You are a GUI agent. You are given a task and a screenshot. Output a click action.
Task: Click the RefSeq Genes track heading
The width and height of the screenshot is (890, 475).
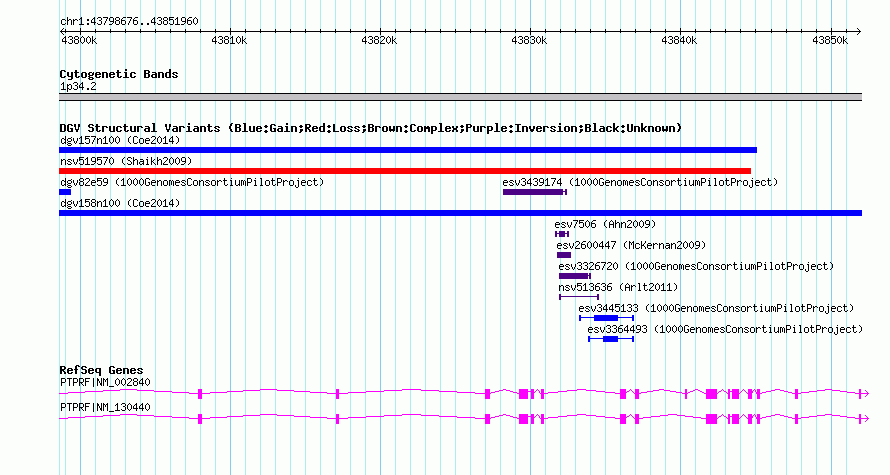(x=101, y=370)
